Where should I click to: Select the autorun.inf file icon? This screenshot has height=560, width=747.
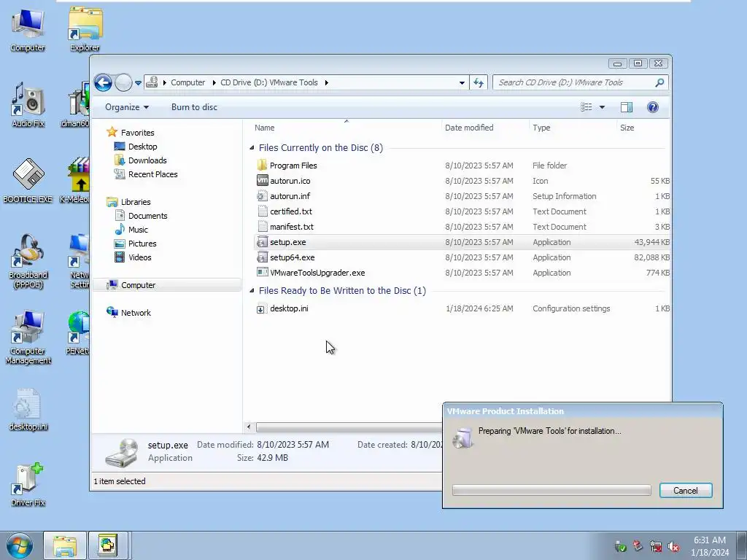click(x=262, y=195)
